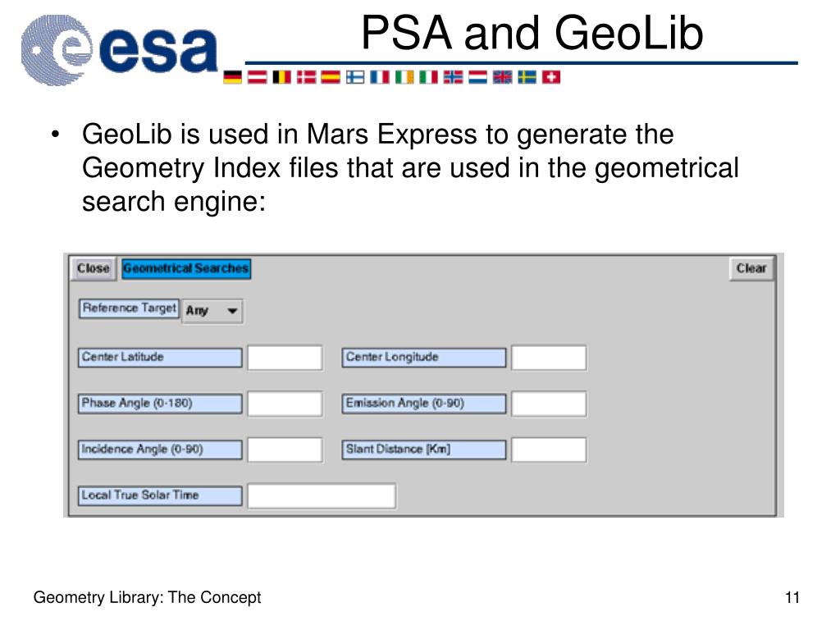Click the Finnish flag icon
Screen dimensions: 840x630
354,77
